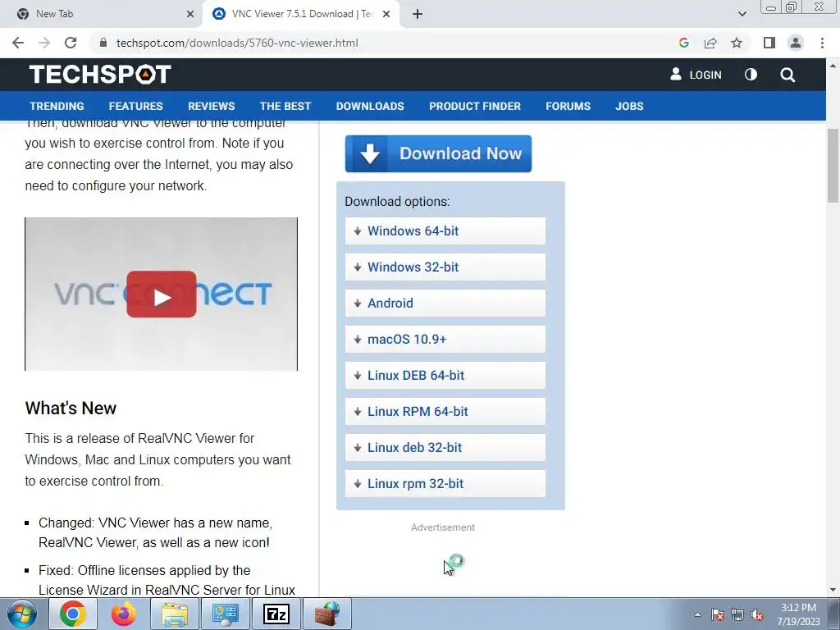Screen dimensions: 840x630
Task: Open the FEATURES menu
Action: tap(135, 106)
